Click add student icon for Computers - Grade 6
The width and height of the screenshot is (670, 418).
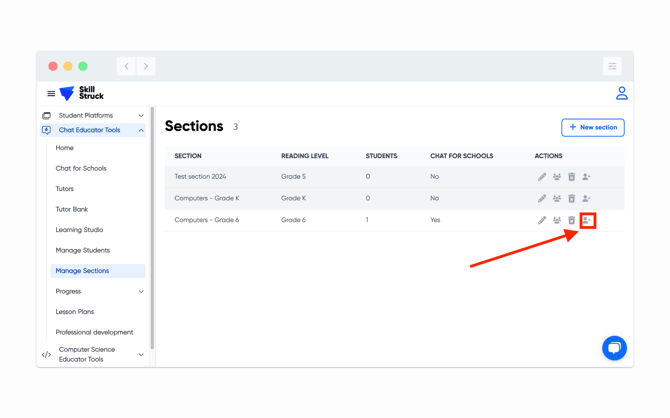coord(587,220)
